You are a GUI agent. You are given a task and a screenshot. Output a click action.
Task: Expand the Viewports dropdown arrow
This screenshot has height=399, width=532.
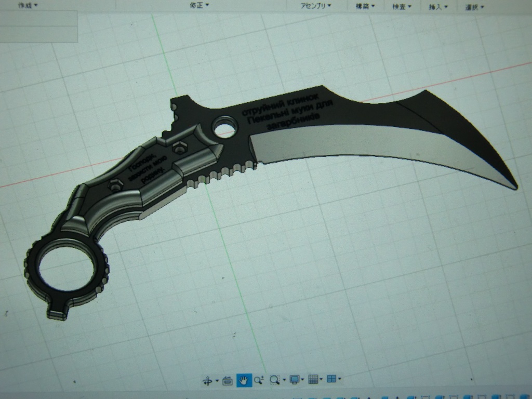(x=340, y=379)
